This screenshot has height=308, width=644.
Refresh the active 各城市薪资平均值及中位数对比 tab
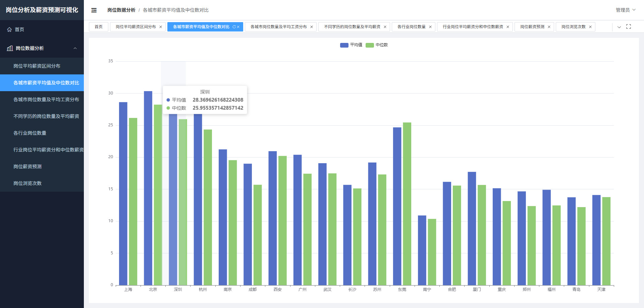[x=234, y=27]
